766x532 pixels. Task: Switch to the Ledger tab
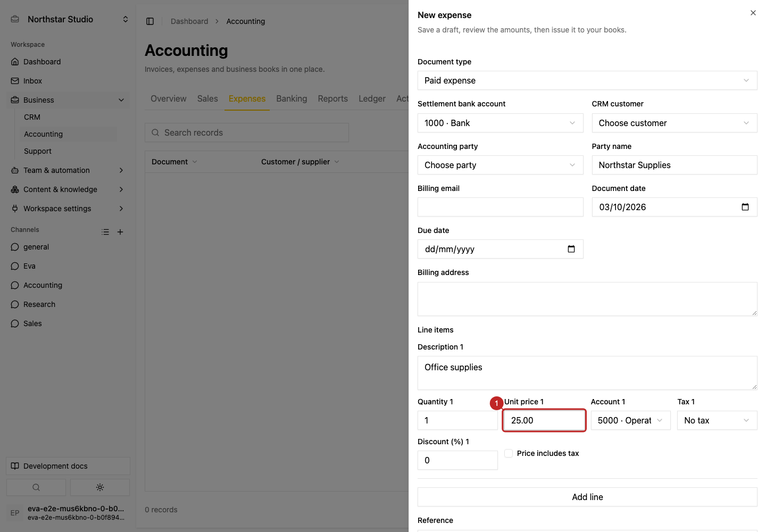click(x=372, y=99)
